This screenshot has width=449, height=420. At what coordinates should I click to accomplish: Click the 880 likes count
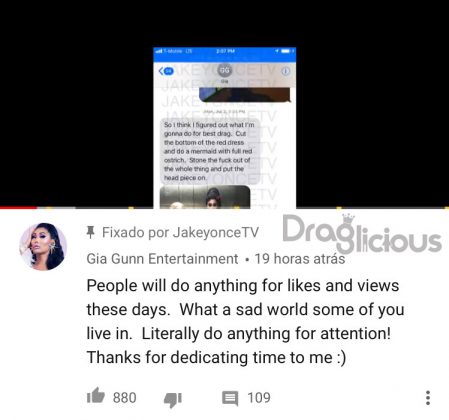[x=124, y=398]
